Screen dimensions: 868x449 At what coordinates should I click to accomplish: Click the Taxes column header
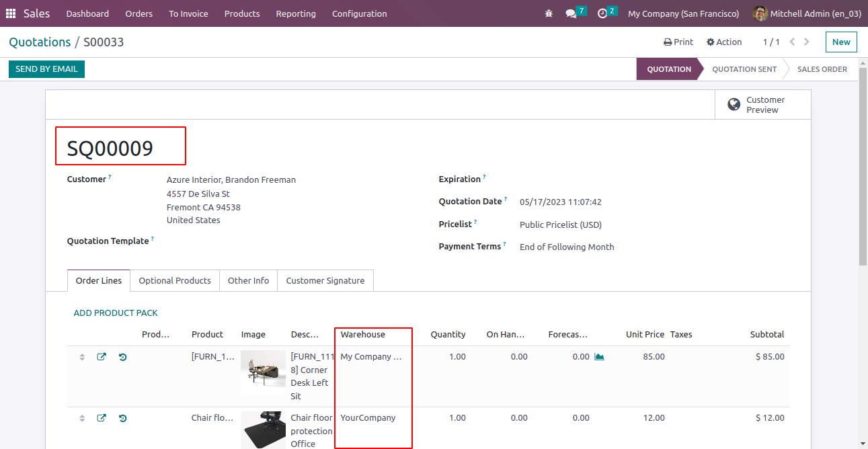click(x=681, y=334)
